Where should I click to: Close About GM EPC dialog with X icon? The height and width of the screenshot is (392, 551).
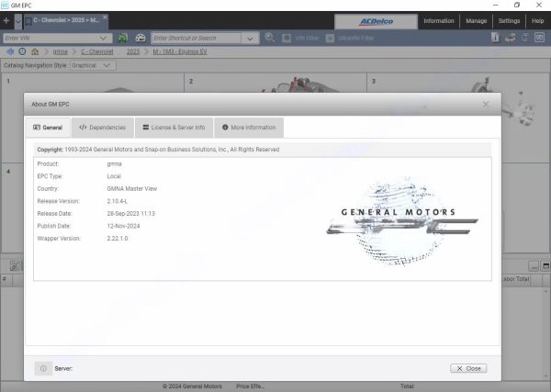(486, 104)
